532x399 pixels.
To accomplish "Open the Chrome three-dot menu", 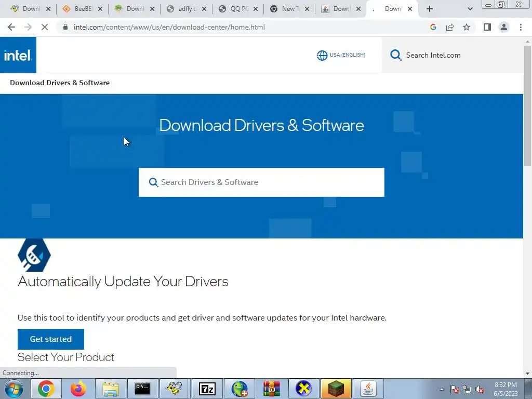I will [x=521, y=27].
